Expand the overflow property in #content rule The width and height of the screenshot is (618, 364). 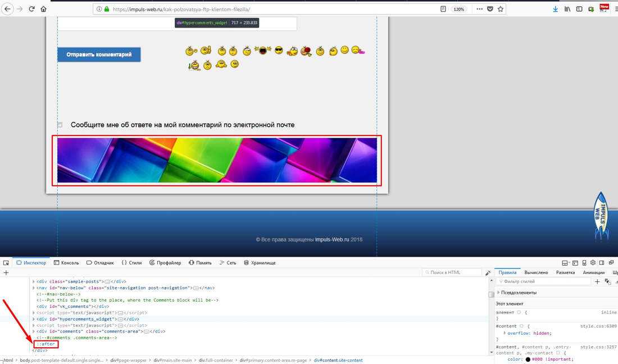(504, 333)
